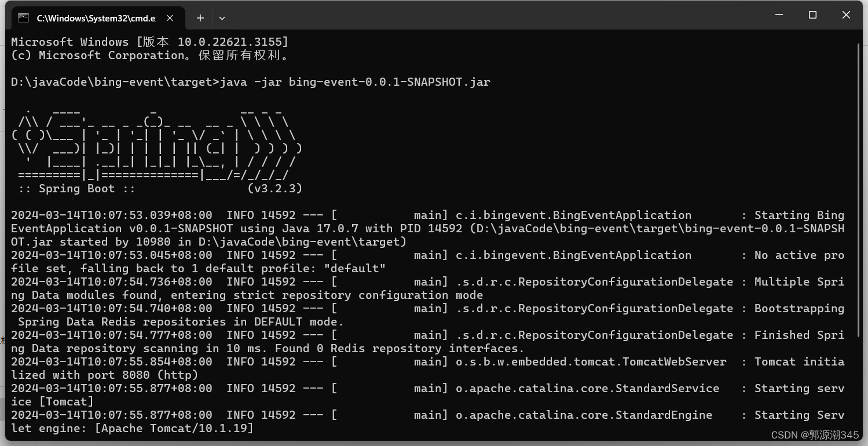Close the terminal window
868x446 pixels.
pyautogui.click(x=846, y=15)
